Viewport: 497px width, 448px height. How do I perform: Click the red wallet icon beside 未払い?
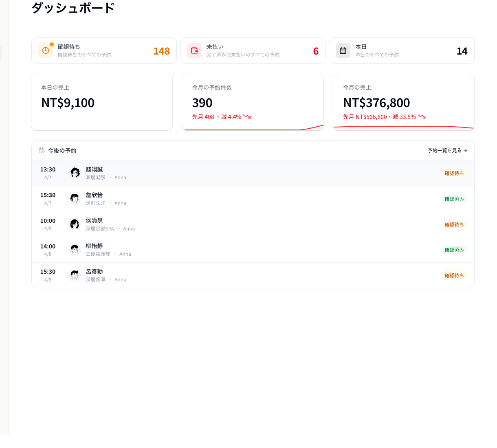194,51
